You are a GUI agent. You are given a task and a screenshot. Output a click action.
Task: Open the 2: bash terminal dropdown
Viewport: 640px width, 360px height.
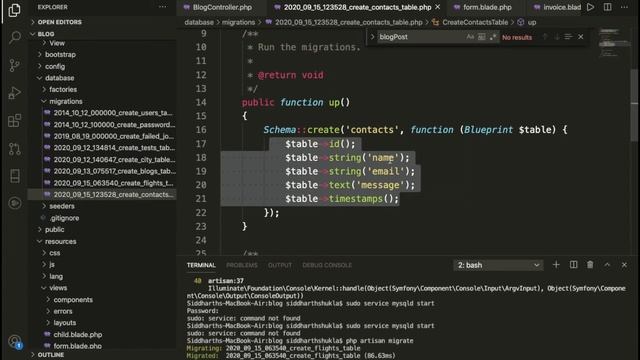[x=498, y=265]
